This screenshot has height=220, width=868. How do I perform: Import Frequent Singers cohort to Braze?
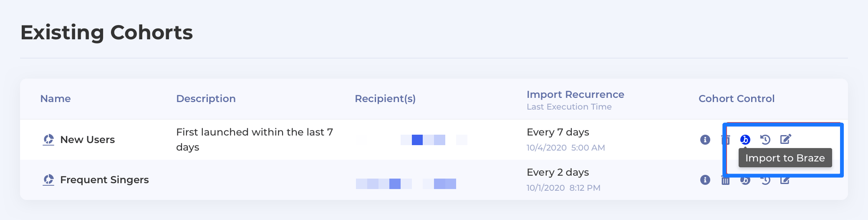(x=745, y=181)
